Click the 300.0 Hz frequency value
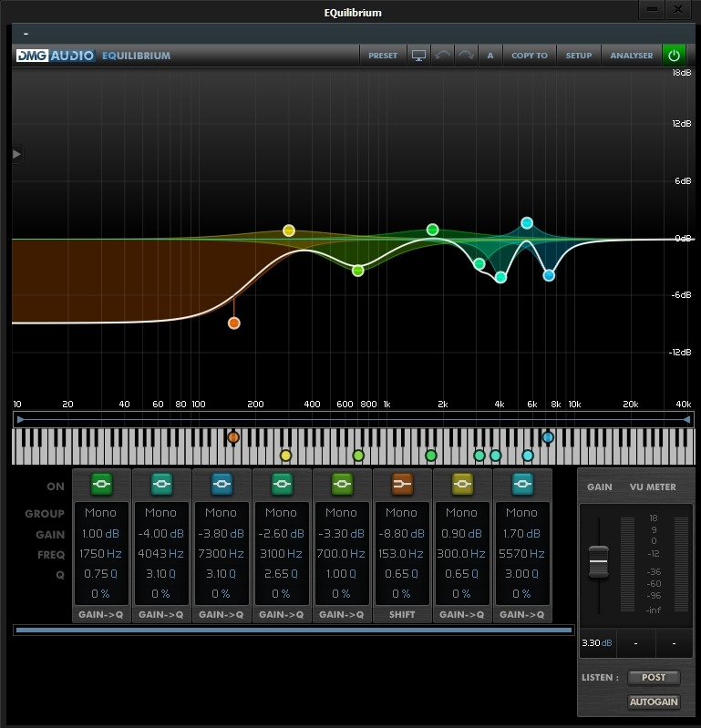The height and width of the screenshot is (728, 701). (x=462, y=554)
